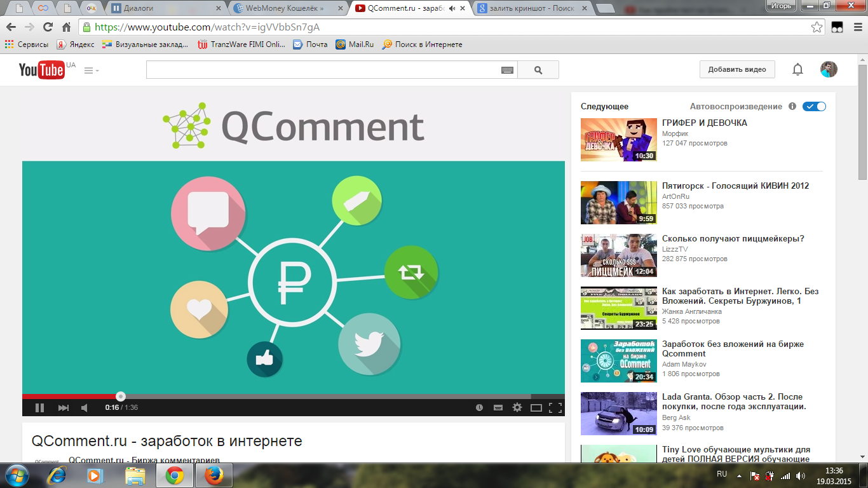
Task: Open Lada Granta. Обзор часть 2 video
Action: click(x=734, y=402)
